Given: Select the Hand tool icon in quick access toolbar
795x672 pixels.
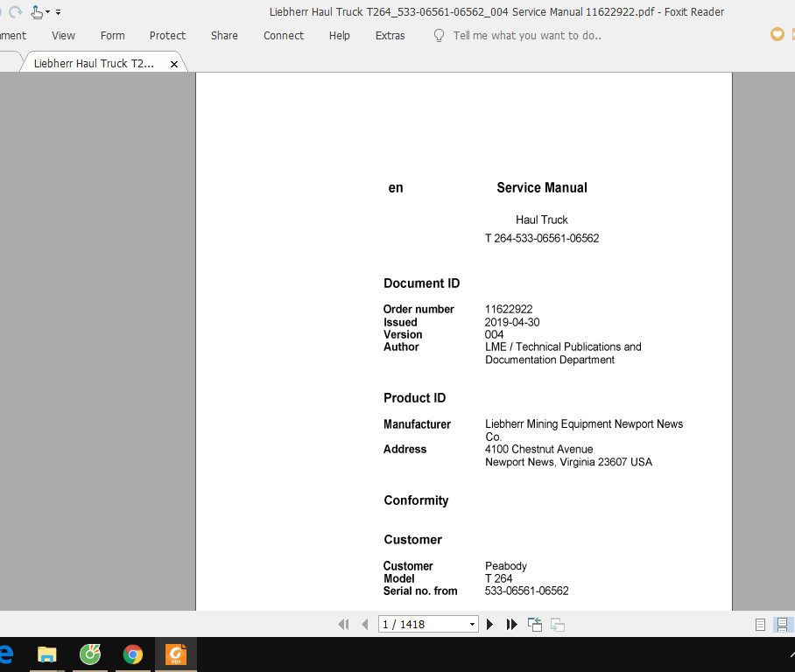Looking at the screenshot, I should pyautogui.click(x=37, y=11).
